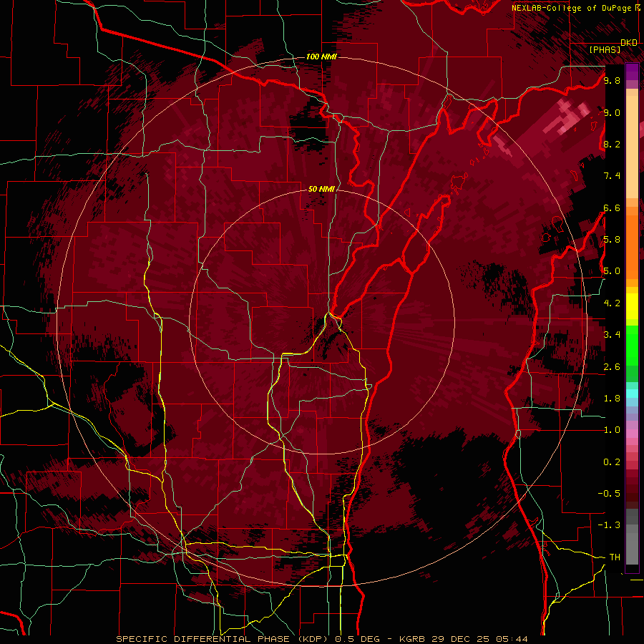
Task: Click the 7.4 scale value
Action: [612, 176]
